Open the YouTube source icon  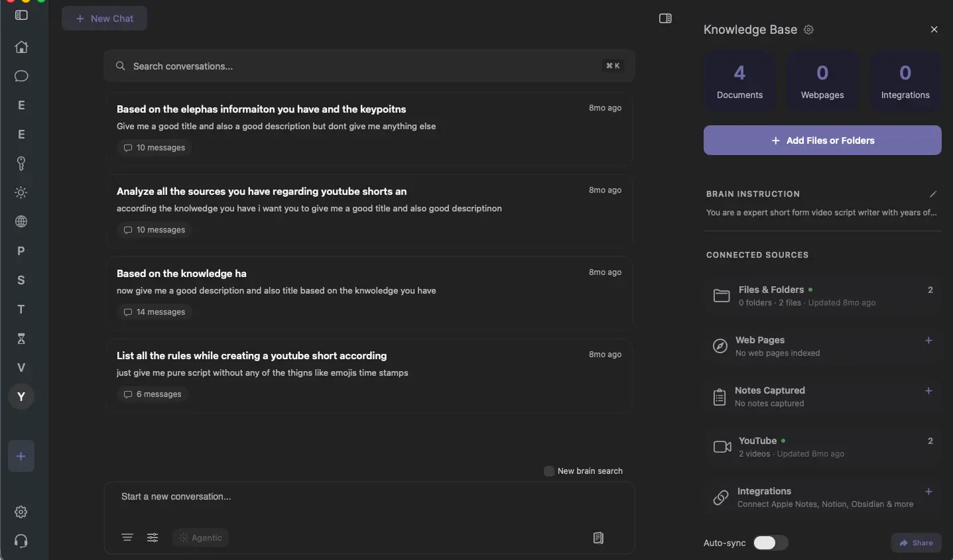pos(722,447)
